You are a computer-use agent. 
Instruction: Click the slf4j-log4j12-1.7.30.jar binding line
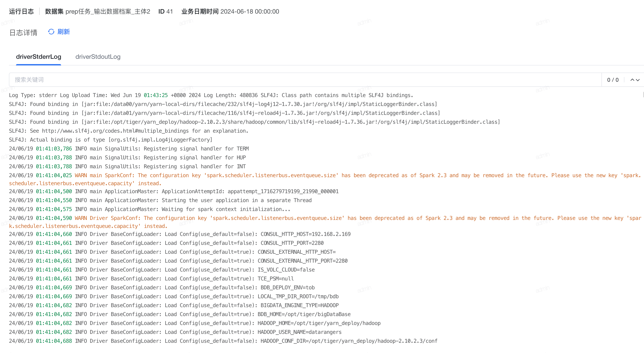223,104
